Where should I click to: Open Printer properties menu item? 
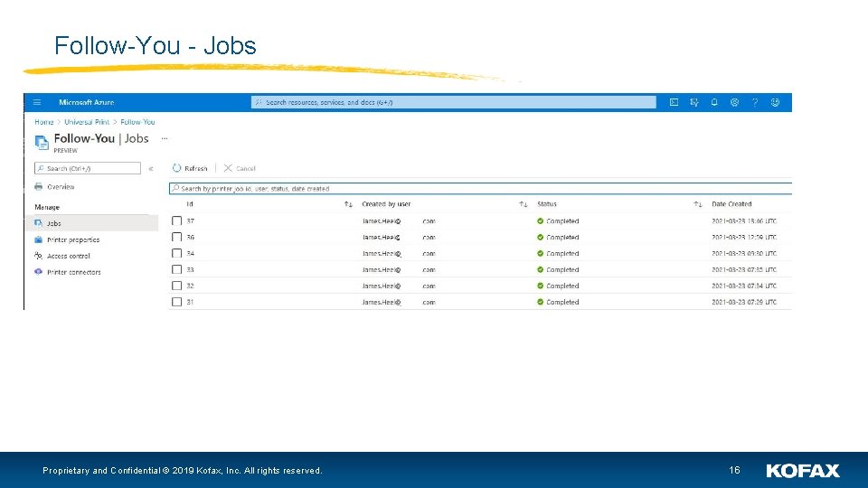click(x=73, y=239)
